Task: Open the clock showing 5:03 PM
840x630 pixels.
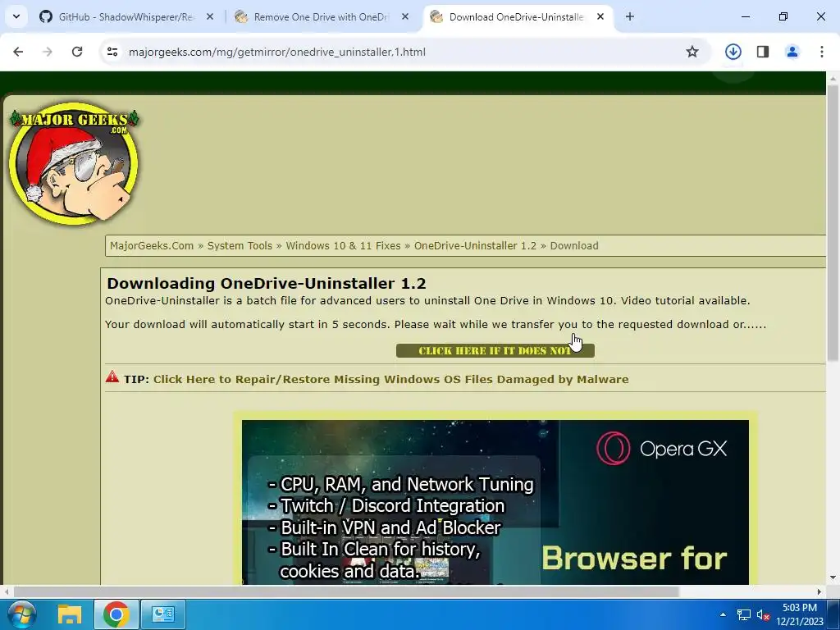Action: pyautogui.click(x=799, y=614)
